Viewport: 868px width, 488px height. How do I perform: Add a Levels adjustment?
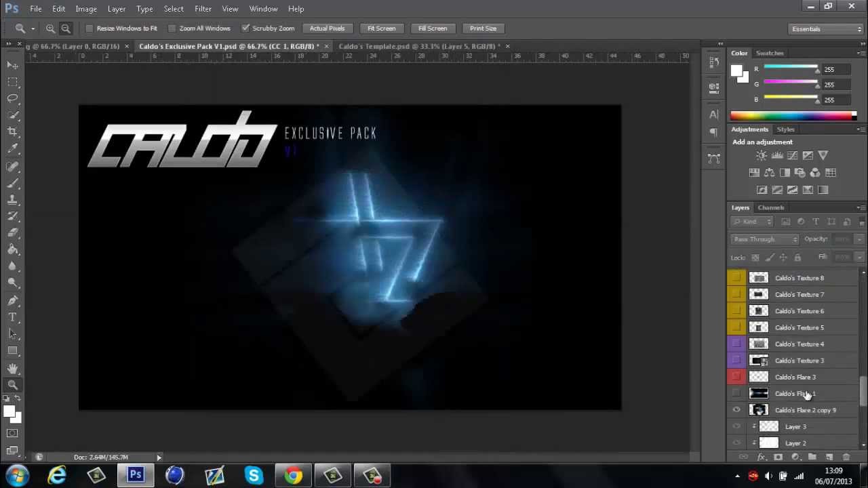(777, 155)
